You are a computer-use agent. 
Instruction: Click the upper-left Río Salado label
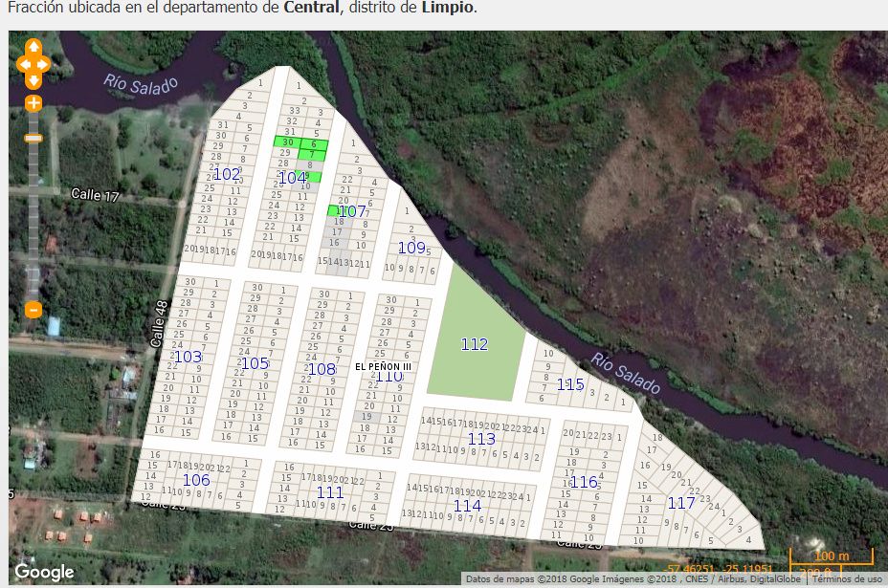(141, 84)
